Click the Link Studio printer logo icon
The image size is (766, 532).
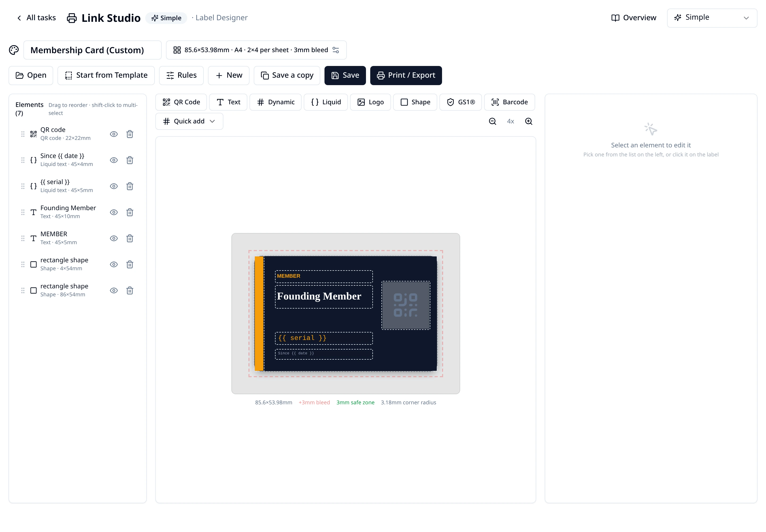coord(72,18)
